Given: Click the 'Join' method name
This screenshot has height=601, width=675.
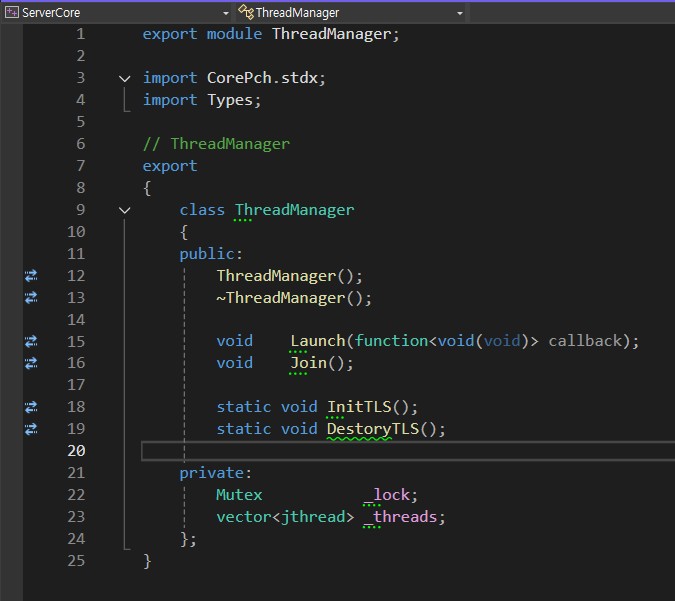Looking at the screenshot, I should tap(308, 363).
